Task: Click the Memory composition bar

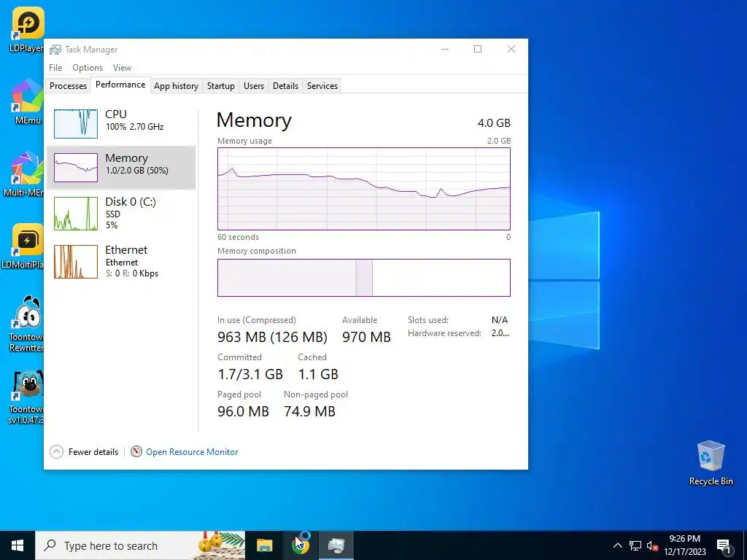Action: (x=364, y=278)
